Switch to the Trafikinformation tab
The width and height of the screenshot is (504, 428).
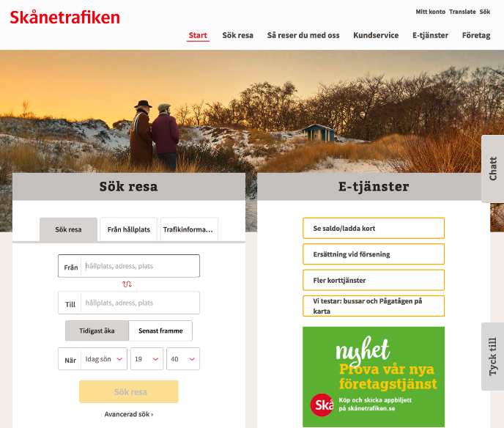(189, 229)
